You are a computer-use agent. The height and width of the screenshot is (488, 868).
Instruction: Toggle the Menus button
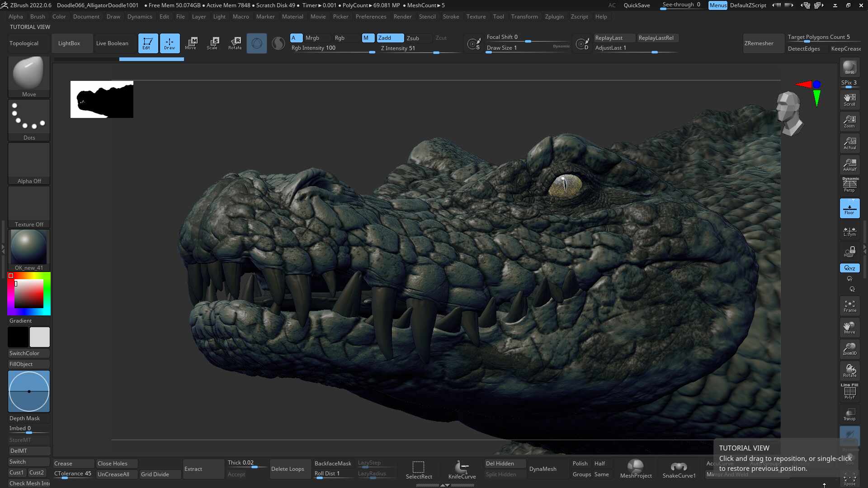(x=718, y=5)
